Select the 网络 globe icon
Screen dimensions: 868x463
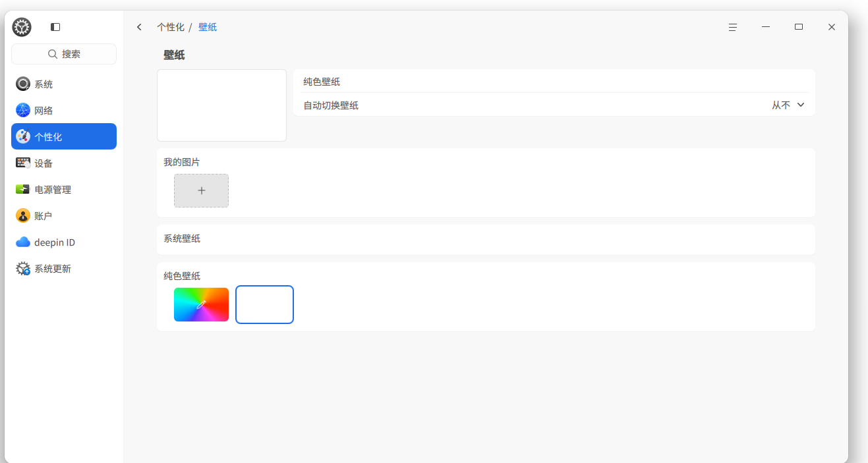[23, 110]
